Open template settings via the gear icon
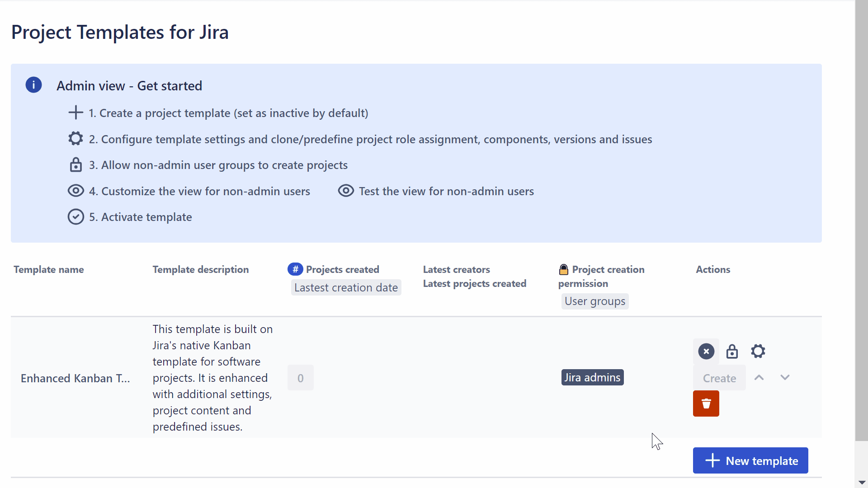 (x=758, y=351)
